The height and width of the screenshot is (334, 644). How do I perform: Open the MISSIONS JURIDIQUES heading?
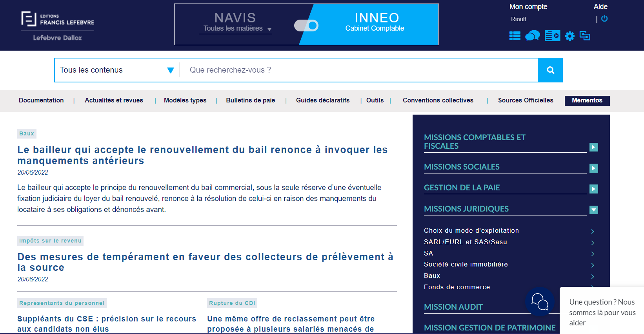pos(466,209)
